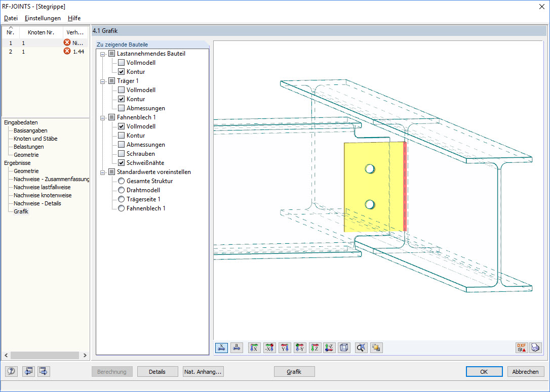The image size is (550, 392).
Task: Select Gesamte Struktur radio option
Action: pos(122,181)
